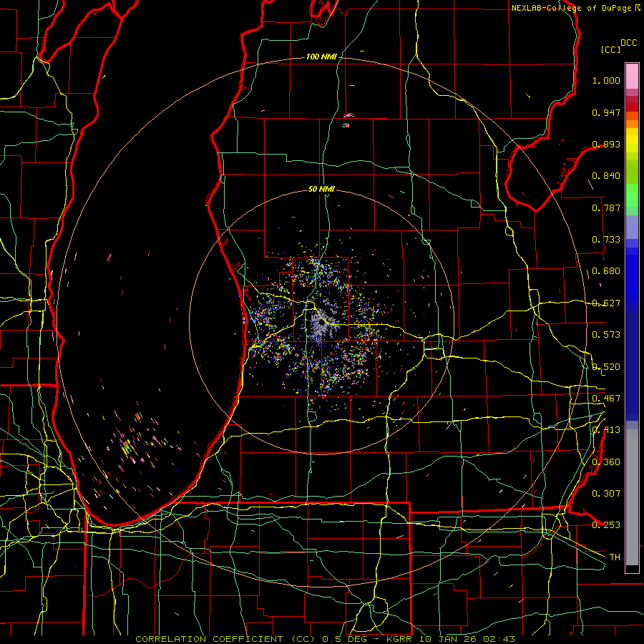Select the 0.947 legend value
Image resolution: width=644 pixels, height=644 pixels.
pos(606,112)
